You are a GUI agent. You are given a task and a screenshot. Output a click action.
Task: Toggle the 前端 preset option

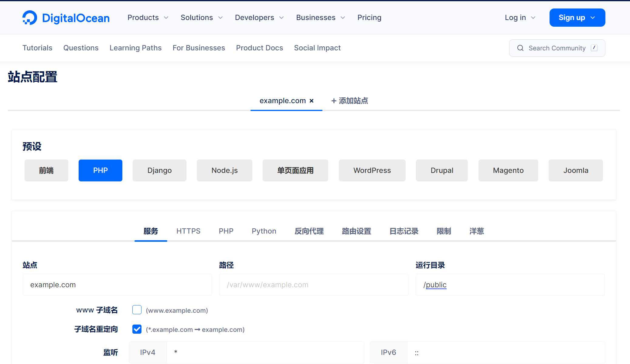click(46, 170)
